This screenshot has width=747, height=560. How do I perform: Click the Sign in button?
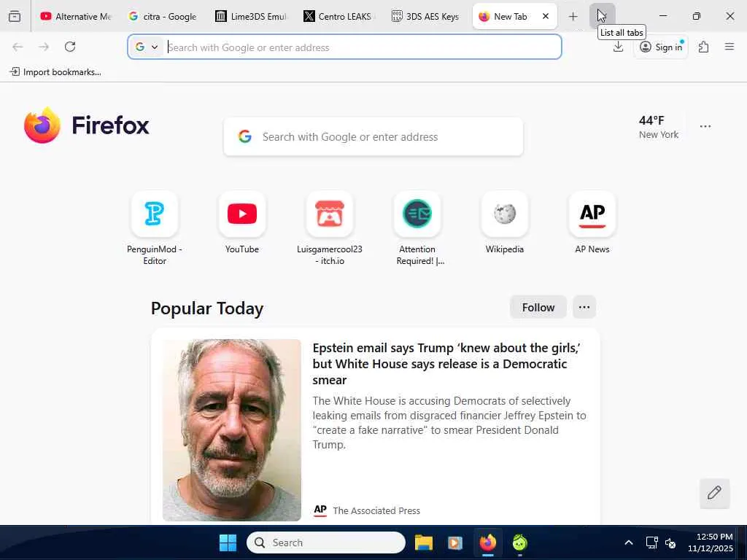[x=661, y=47]
